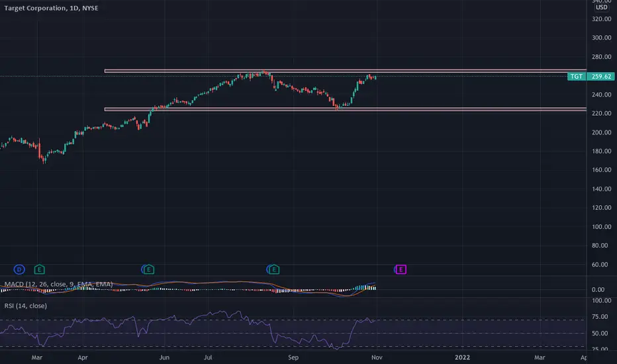The width and height of the screenshot is (617, 364).
Task: Open the earnings E marker below August candles
Action: [273, 269]
